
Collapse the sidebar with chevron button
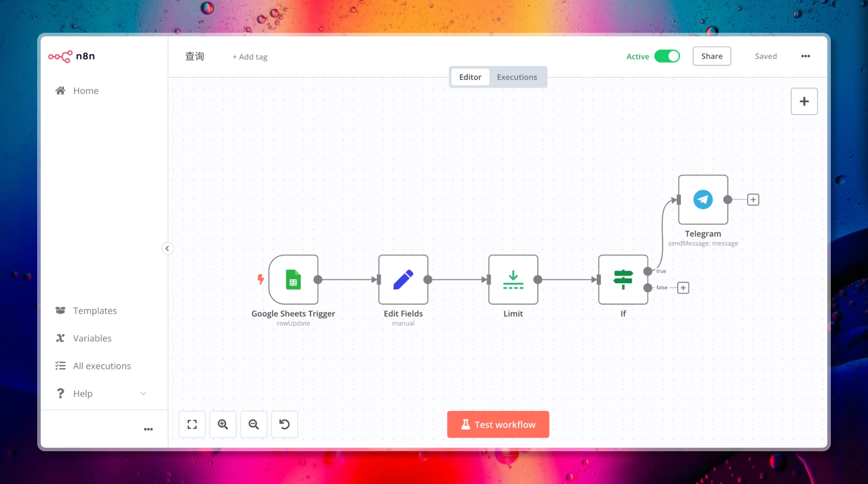coord(167,248)
